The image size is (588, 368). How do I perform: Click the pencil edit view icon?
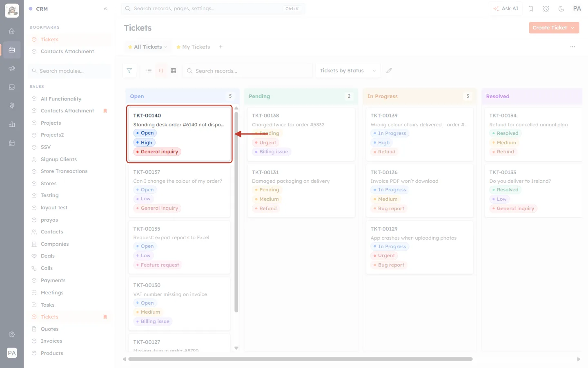click(x=389, y=71)
